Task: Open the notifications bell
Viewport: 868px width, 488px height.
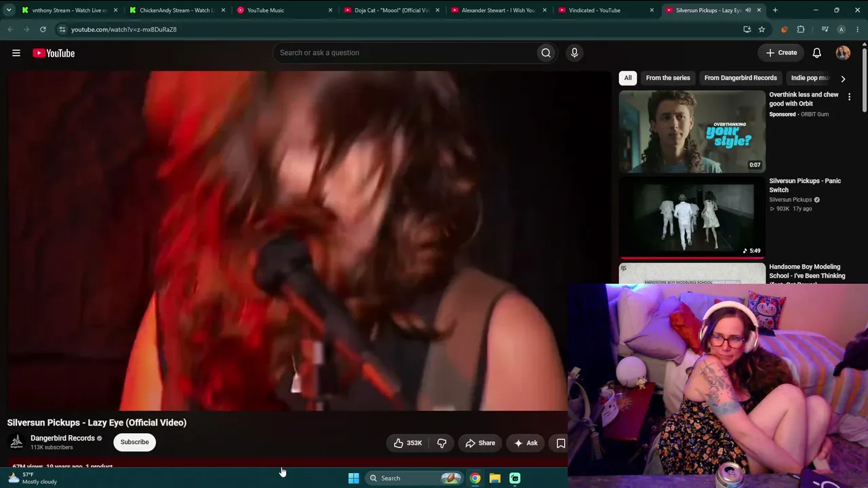Action: pyautogui.click(x=817, y=53)
